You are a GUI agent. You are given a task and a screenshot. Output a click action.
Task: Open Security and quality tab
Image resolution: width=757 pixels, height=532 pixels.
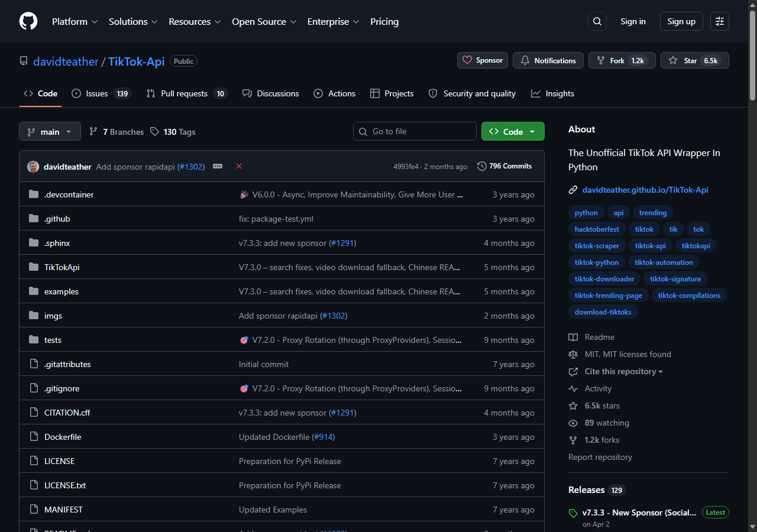pos(472,93)
